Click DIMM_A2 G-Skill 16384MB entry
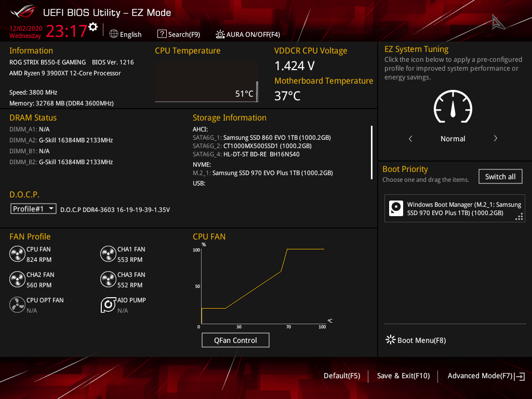The width and height of the screenshot is (532, 399). (61, 140)
